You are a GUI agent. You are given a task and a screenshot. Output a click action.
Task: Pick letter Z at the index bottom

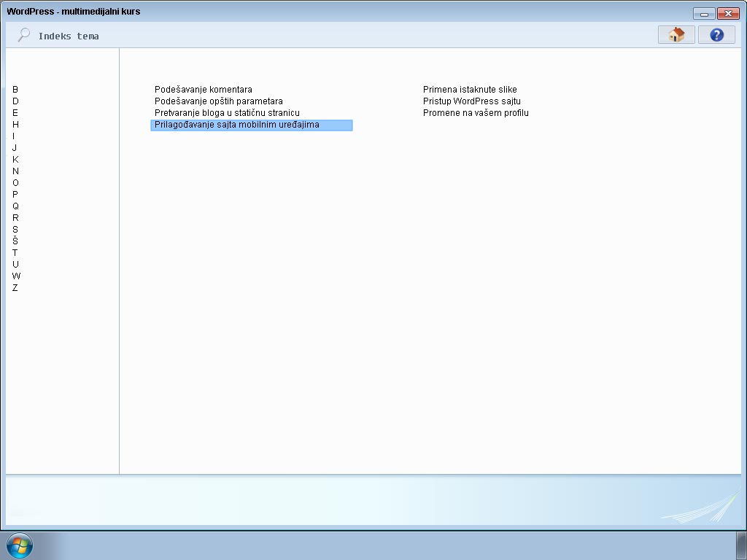click(15, 288)
